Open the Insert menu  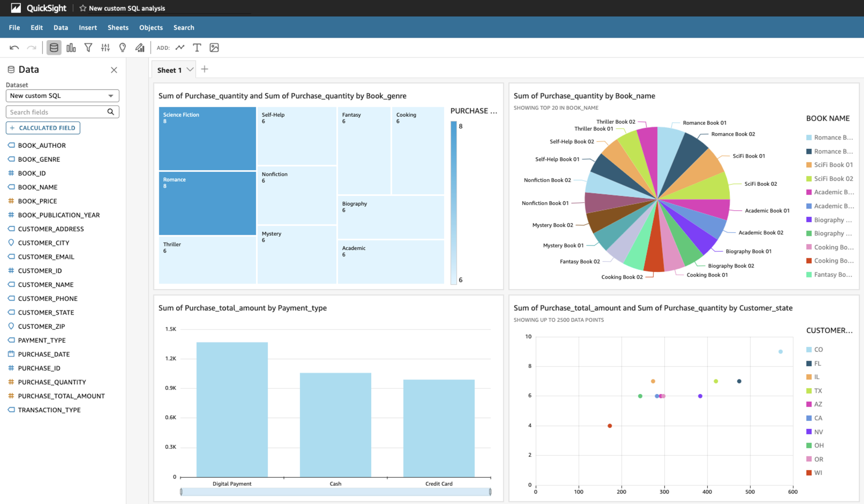coord(88,27)
